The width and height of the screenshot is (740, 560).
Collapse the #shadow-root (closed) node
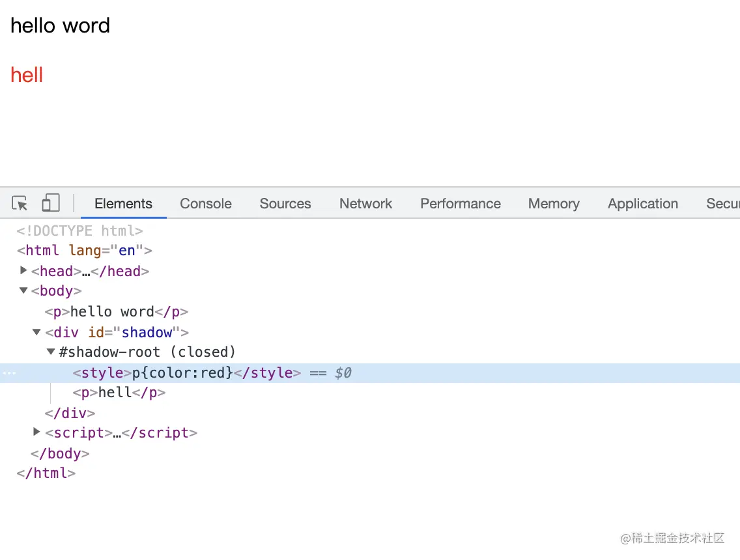tap(51, 352)
